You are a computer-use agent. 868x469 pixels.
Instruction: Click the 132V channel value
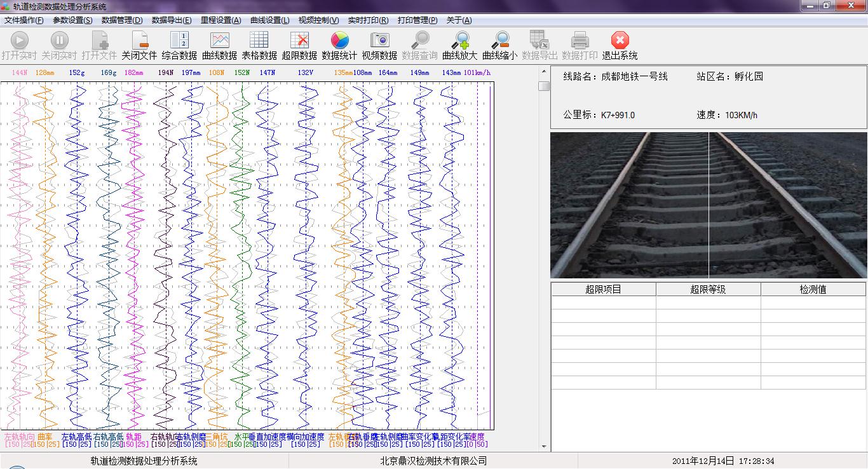(x=306, y=72)
